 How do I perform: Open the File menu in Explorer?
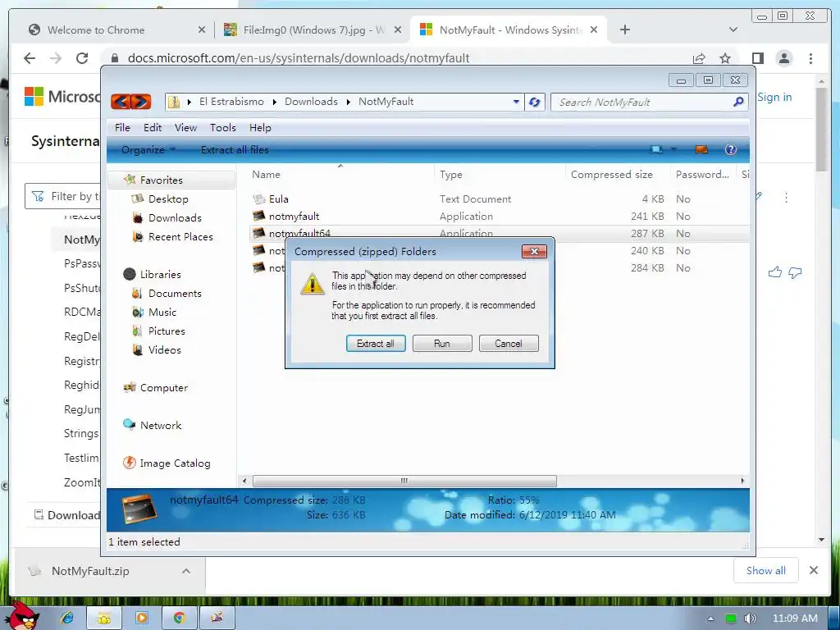[x=122, y=127]
